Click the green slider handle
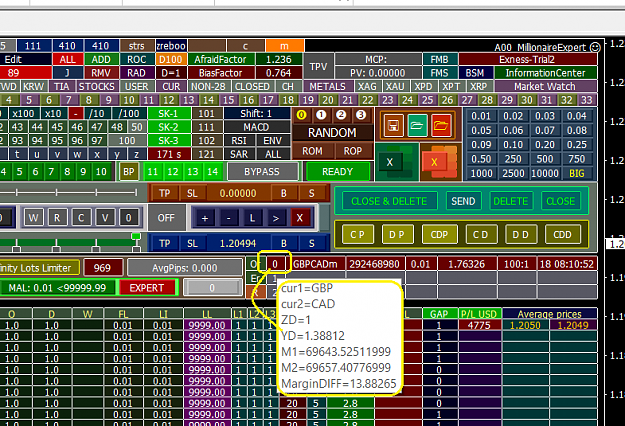Viewport: 625px width, 426px height. (x=136, y=236)
